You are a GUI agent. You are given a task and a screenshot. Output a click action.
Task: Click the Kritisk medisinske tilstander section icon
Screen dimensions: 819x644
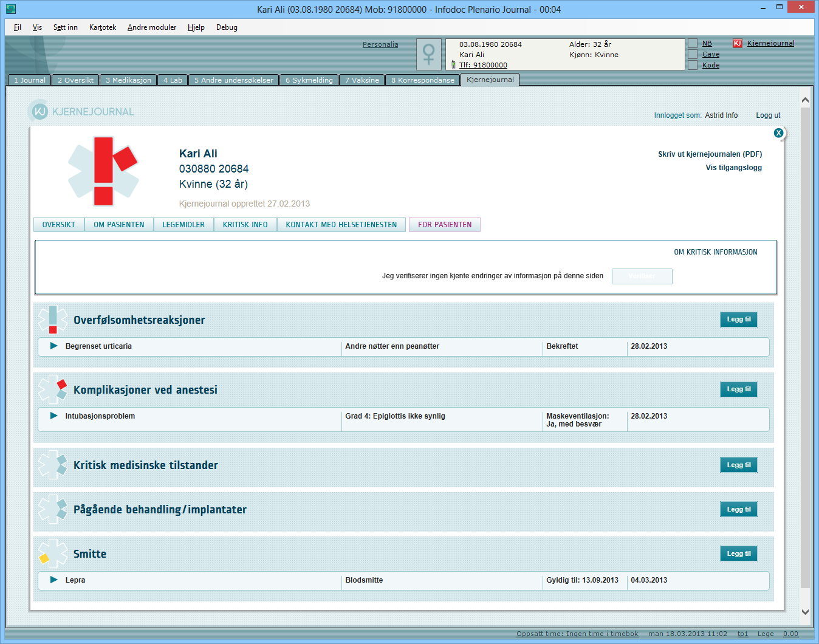click(x=53, y=465)
